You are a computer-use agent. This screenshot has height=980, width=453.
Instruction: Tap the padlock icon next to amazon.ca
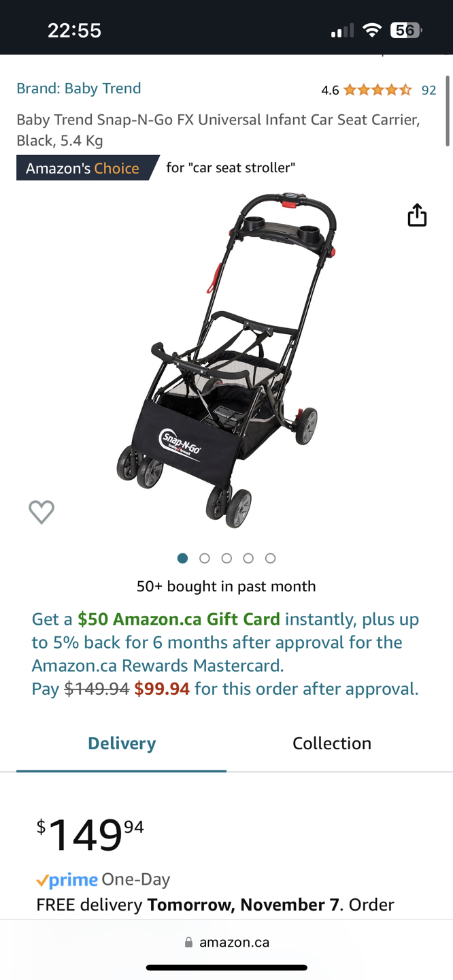tap(188, 943)
